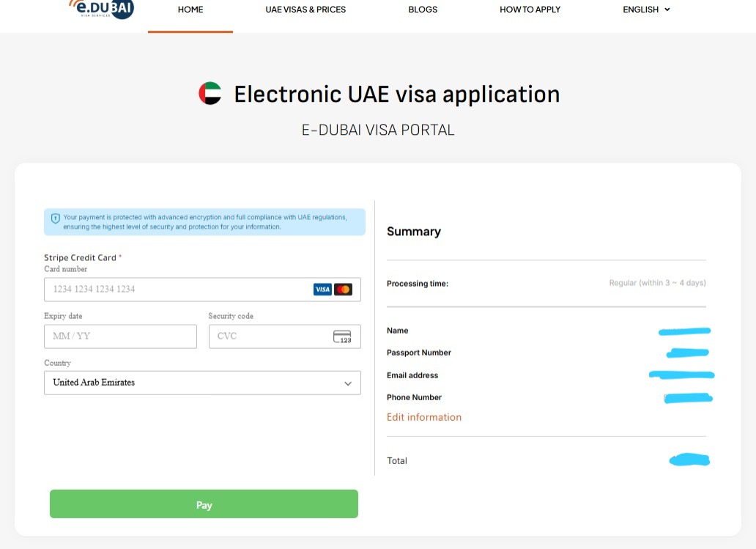Open the Country dropdown

point(202,382)
